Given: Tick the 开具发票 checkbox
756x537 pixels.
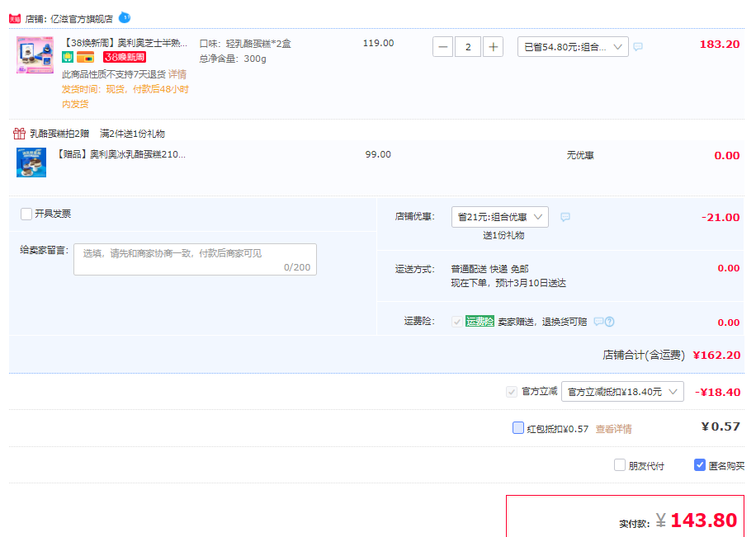Looking at the screenshot, I should point(26,214).
